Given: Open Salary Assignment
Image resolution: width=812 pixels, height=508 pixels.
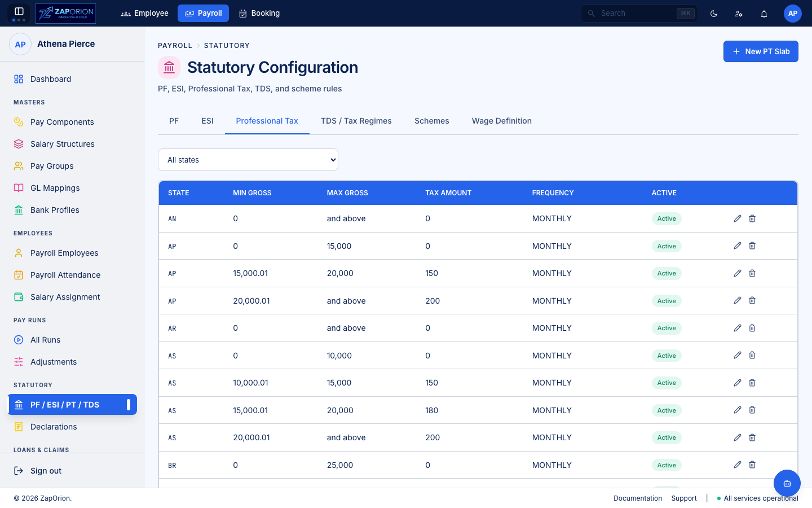Looking at the screenshot, I should click(x=72, y=297).
